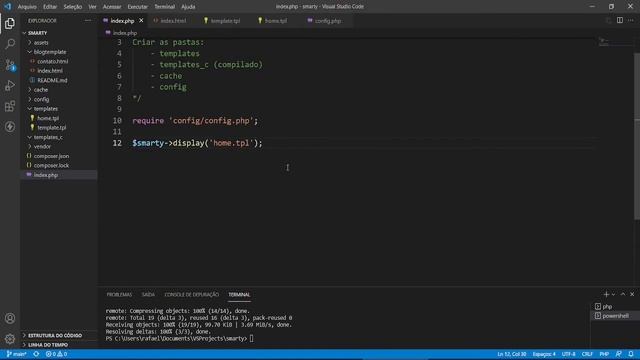Change indentation via Espaços: 4

click(x=544, y=354)
